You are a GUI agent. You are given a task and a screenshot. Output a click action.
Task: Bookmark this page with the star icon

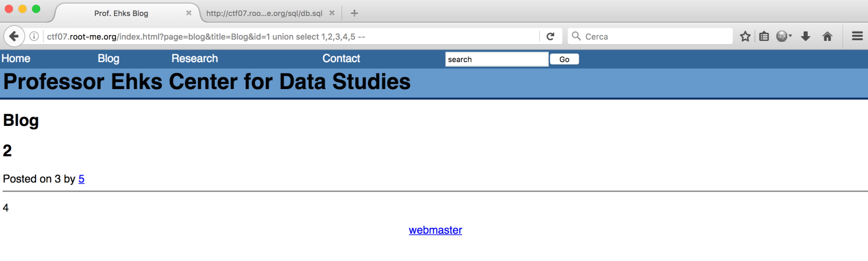[745, 36]
